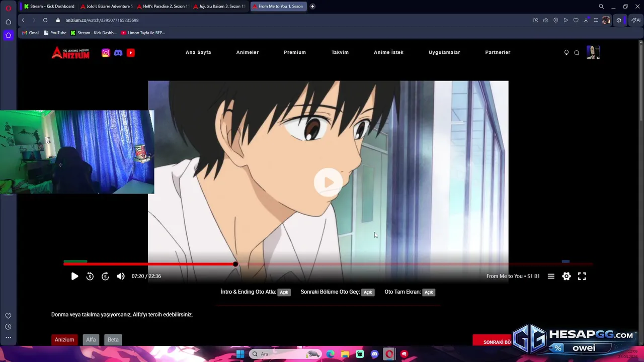Open the YouTube bookmark
The width and height of the screenshot is (644, 362).
(55, 33)
